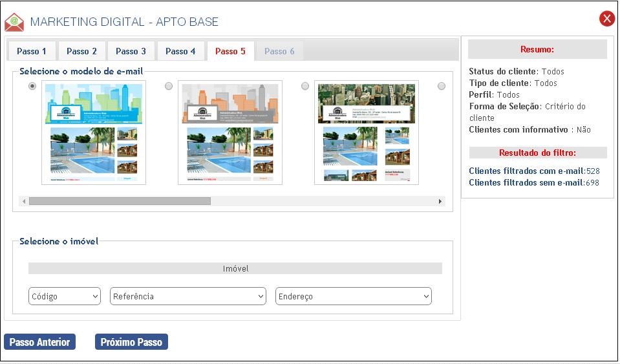Select the blue skyline email template radio
Viewport: 620px width, 364px height.
[32, 87]
